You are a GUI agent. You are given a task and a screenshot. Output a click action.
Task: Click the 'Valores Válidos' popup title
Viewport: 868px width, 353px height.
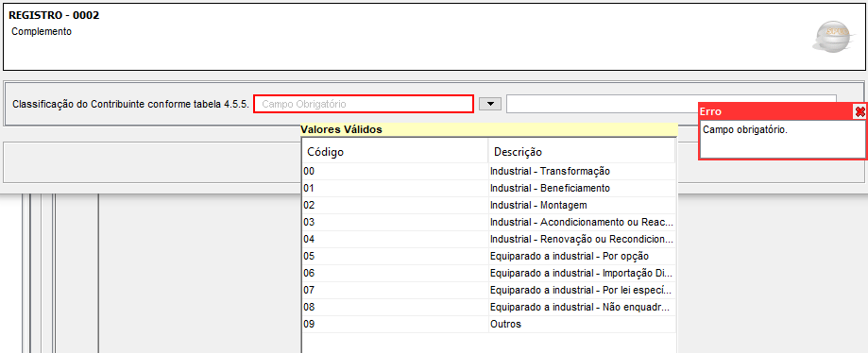[x=341, y=130]
